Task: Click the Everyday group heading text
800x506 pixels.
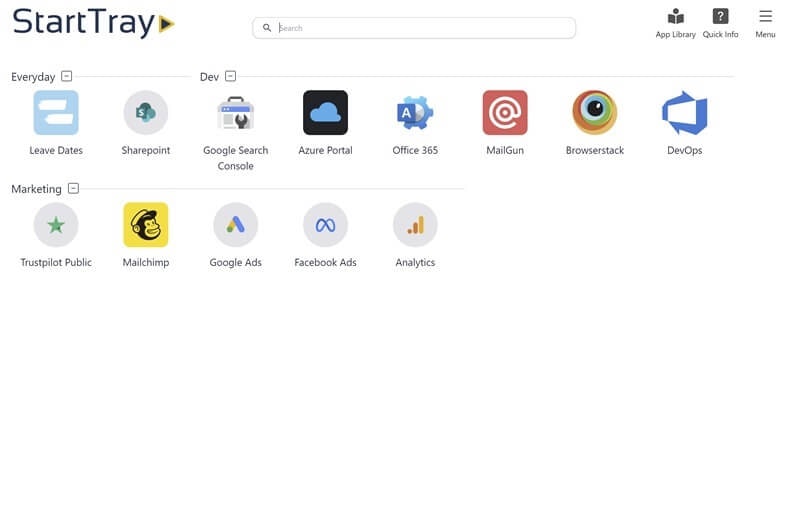Action: tap(33, 77)
